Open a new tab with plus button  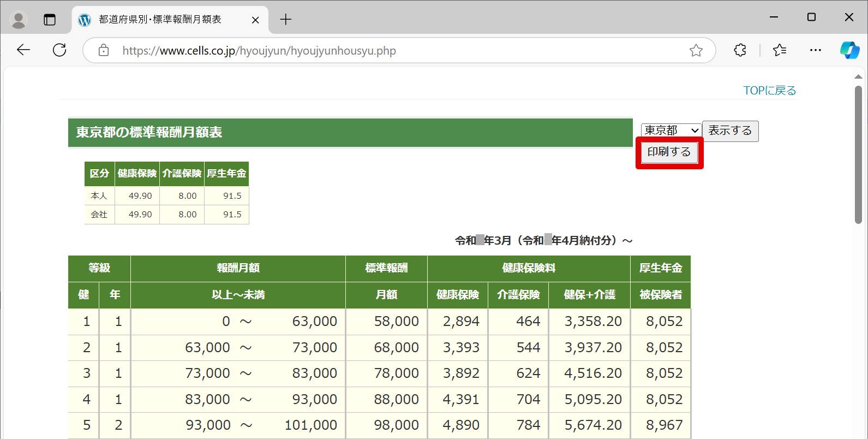click(x=286, y=20)
